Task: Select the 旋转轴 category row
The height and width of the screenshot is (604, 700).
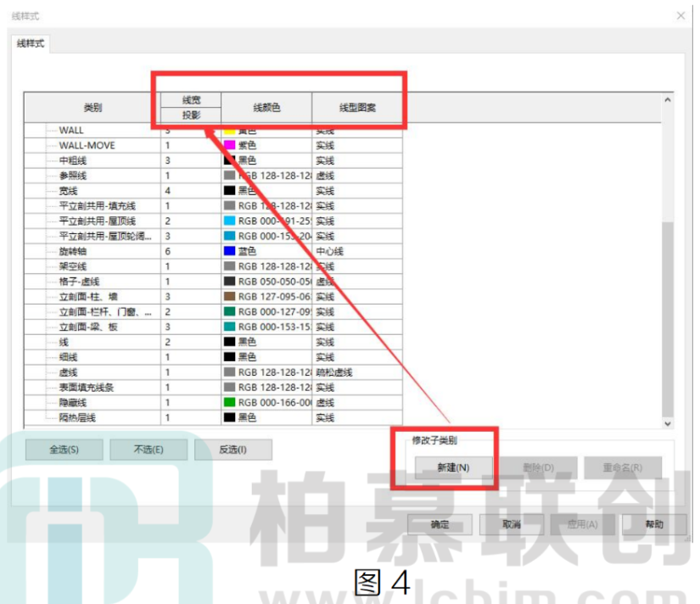Action: (72, 251)
